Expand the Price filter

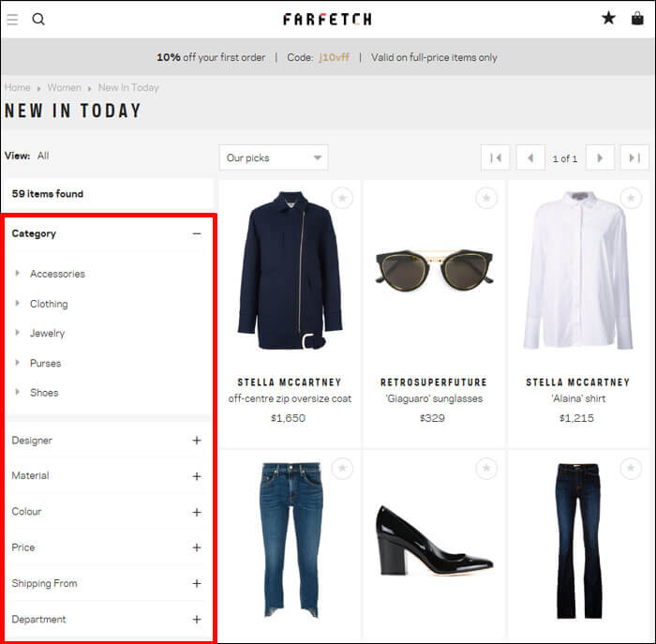197,547
